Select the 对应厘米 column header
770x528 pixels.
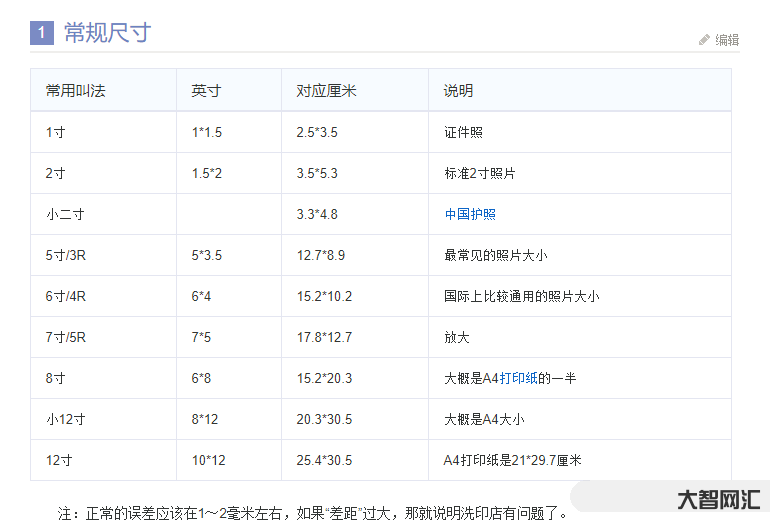[x=326, y=91]
